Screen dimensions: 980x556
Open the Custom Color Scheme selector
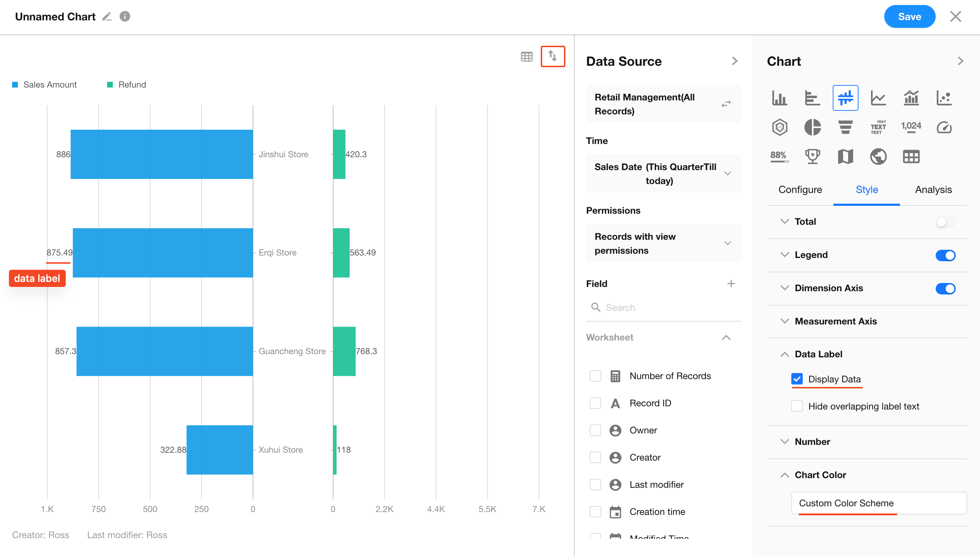click(878, 503)
